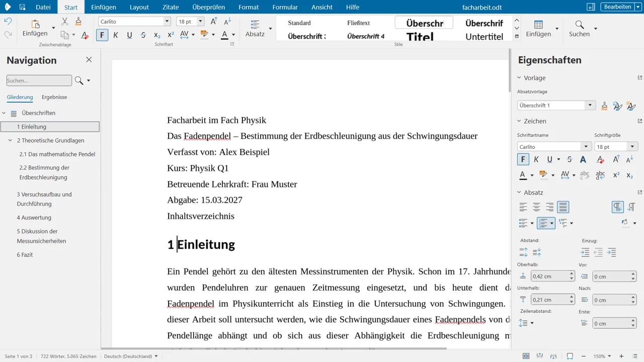Collapse the Vorlage section in Eigenschaften
The image size is (644, 362).
(x=519, y=78)
